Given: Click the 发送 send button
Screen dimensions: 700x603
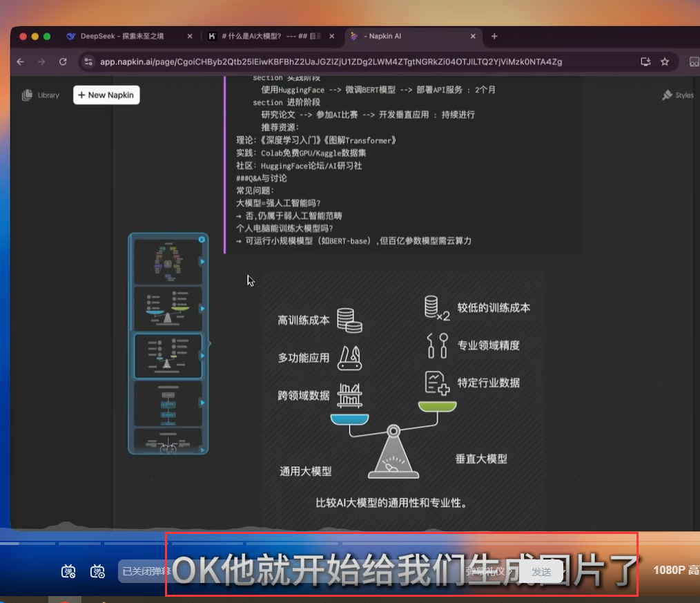Looking at the screenshot, I should (541, 572).
